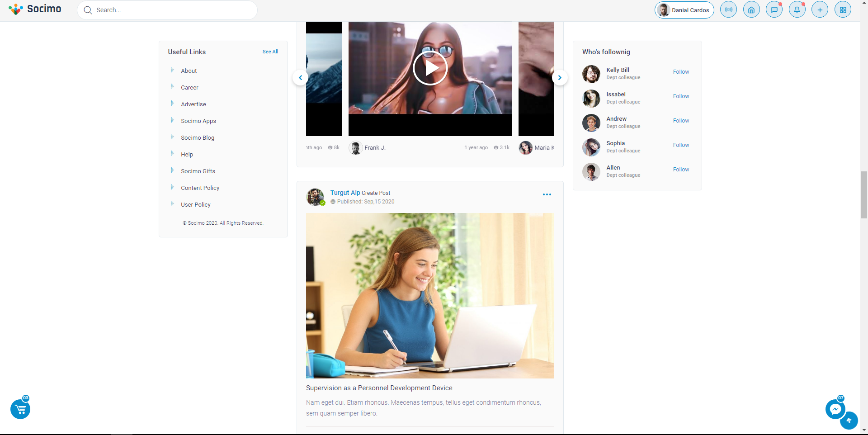Viewport: 868px width, 435px height.
Task: Open the messages chat icon in header
Action: [774, 9]
